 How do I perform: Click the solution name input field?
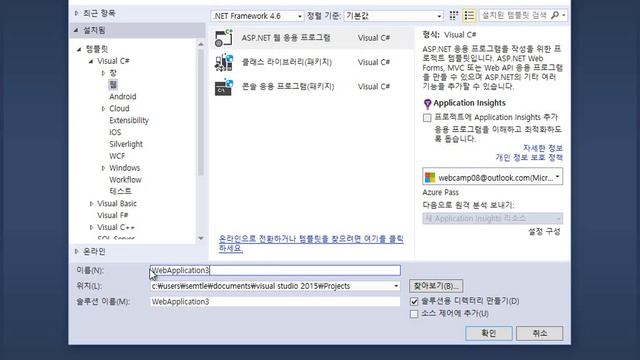pyautogui.click(x=275, y=302)
